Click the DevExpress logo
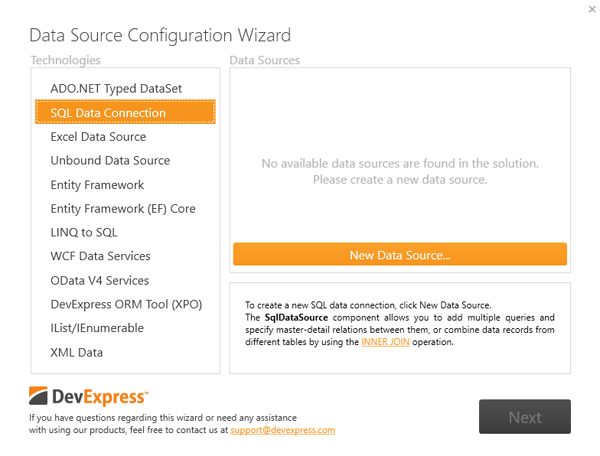This screenshot has height=456, width=600. click(89, 396)
